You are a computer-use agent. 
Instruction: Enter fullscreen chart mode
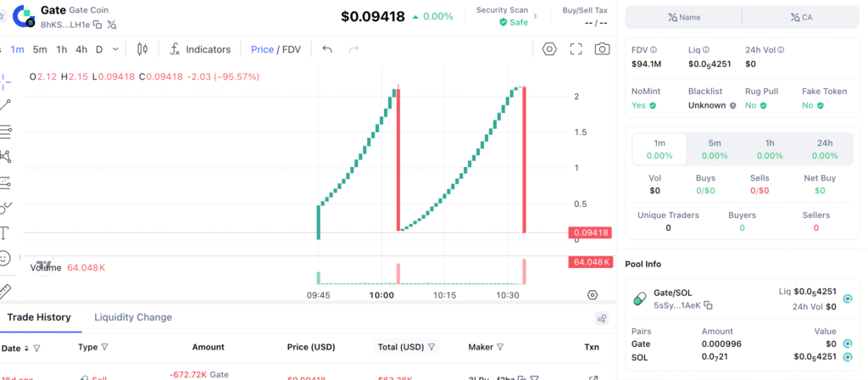576,49
